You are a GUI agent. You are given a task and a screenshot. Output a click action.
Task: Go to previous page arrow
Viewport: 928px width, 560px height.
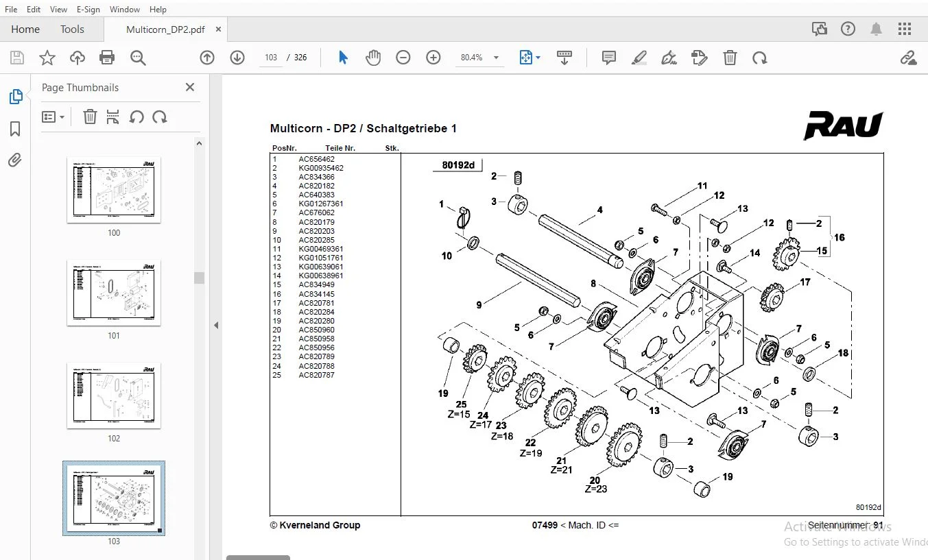[x=207, y=58]
